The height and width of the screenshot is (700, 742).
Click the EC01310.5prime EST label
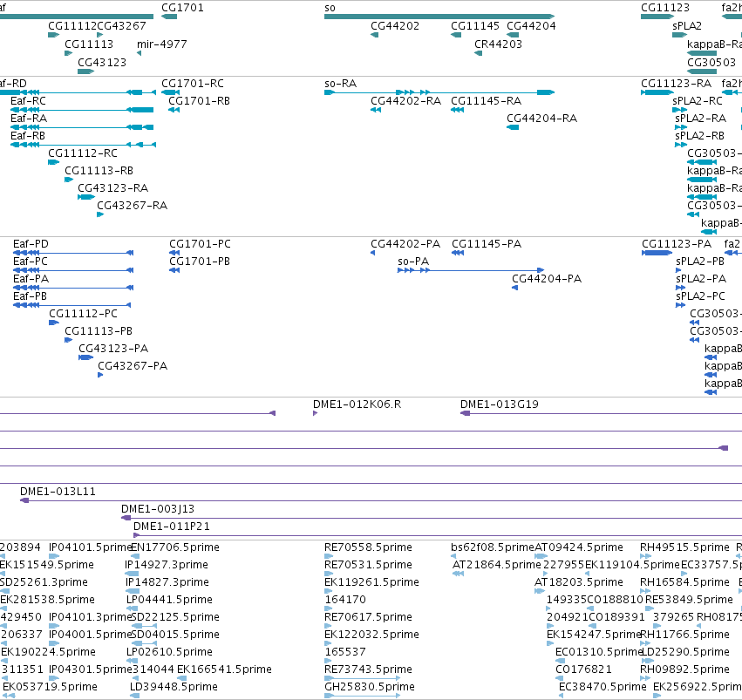coord(599,653)
